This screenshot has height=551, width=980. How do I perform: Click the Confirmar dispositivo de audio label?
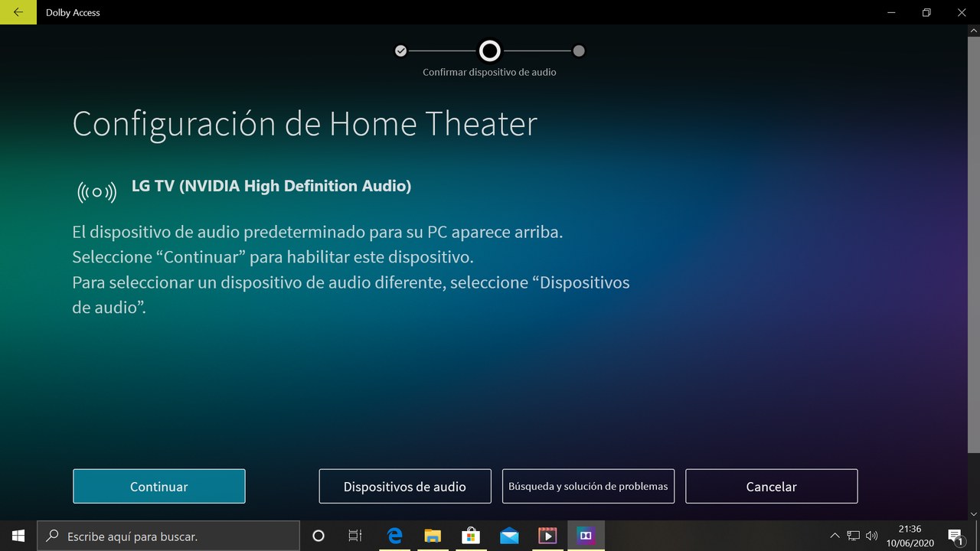coord(490,72)
